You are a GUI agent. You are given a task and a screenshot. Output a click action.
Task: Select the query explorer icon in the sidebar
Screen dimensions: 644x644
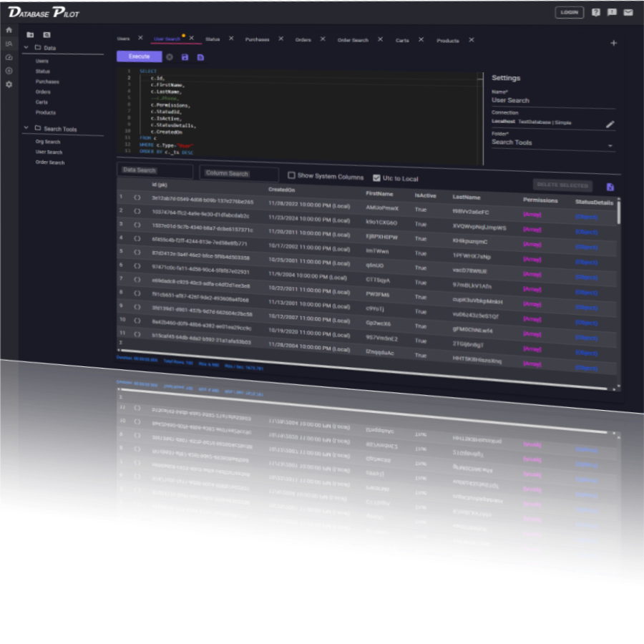click(x=9, y=44)
